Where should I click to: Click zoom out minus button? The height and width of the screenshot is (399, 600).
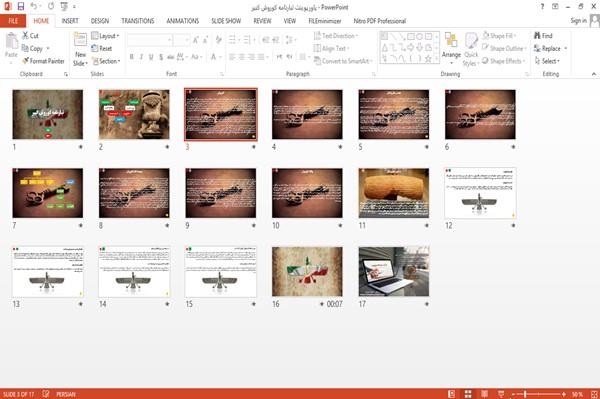(x=513, y=394)
